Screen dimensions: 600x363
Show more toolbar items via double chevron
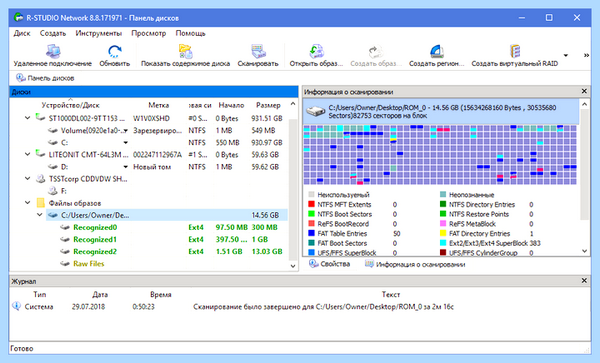(586, 55)
